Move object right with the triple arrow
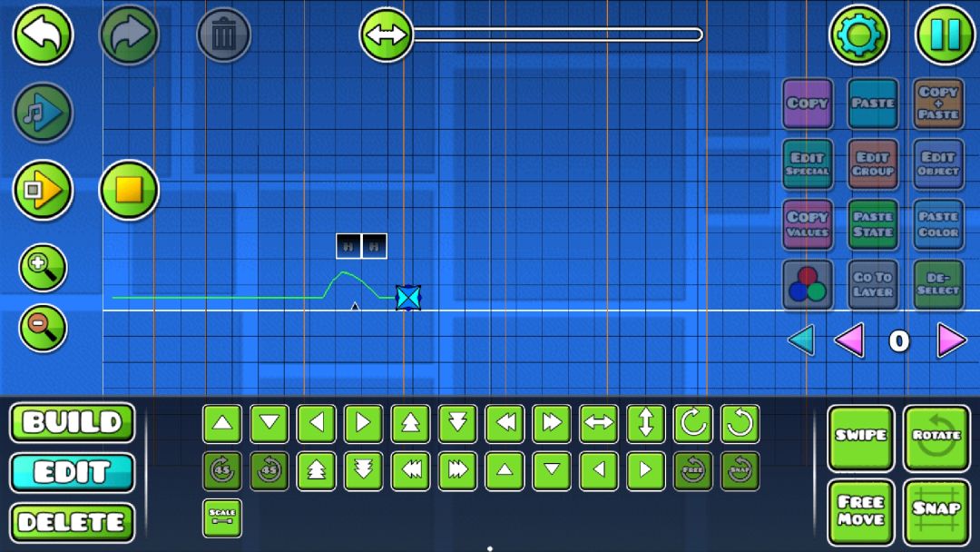 click(457, 470)
